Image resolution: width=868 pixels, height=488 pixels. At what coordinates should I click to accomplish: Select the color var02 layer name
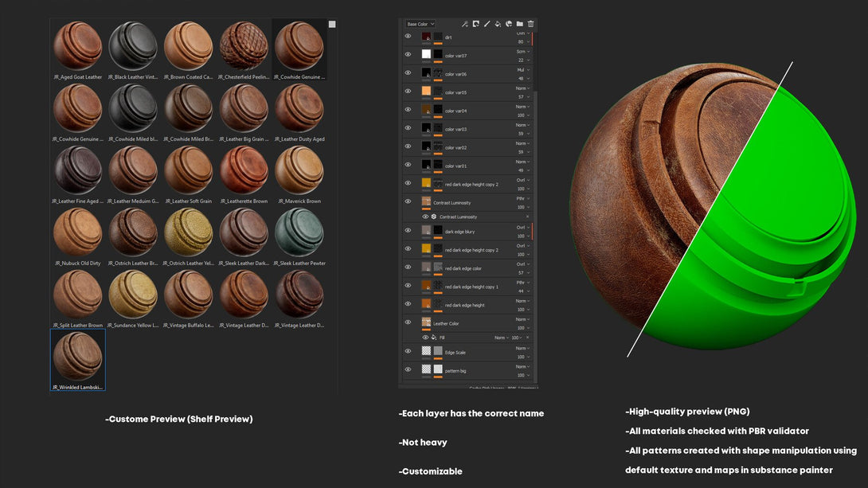[456, 148]
